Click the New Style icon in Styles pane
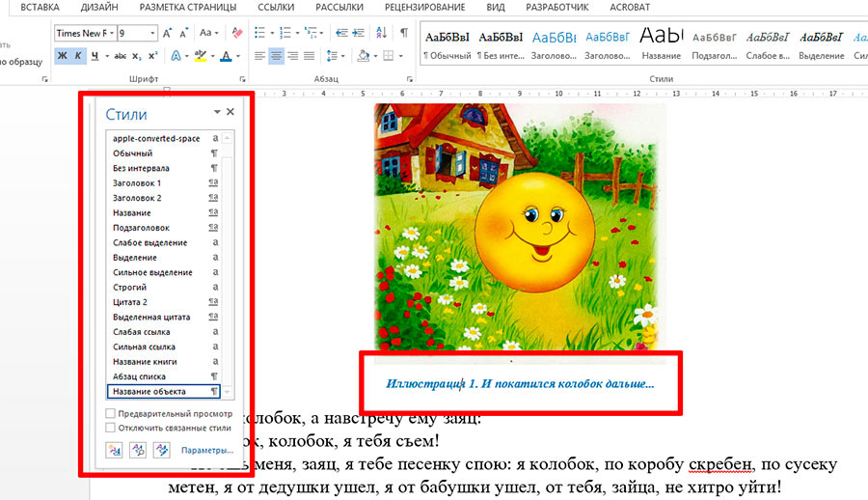868x500 pixels. (x=114, y=449)
